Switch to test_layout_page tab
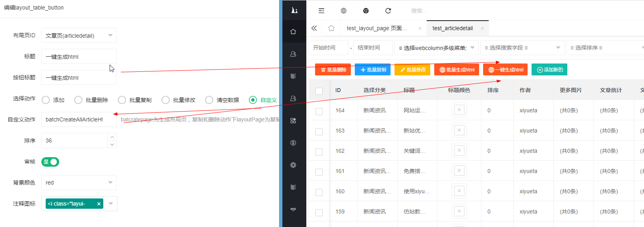 pyautogui.click(x=376, y=28)
